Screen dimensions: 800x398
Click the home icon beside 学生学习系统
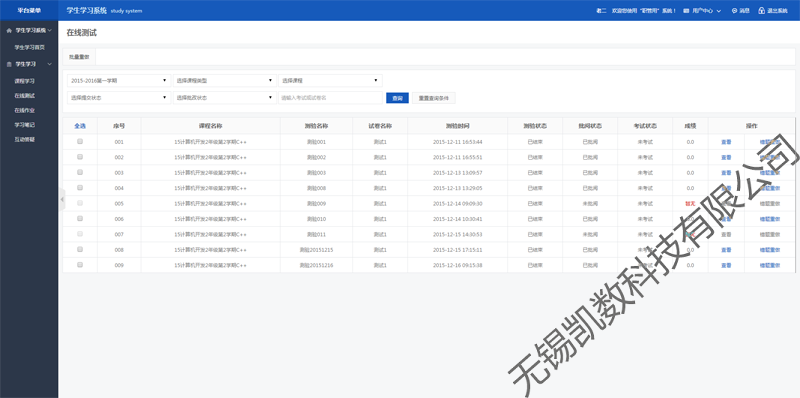[x=9, y=31]
